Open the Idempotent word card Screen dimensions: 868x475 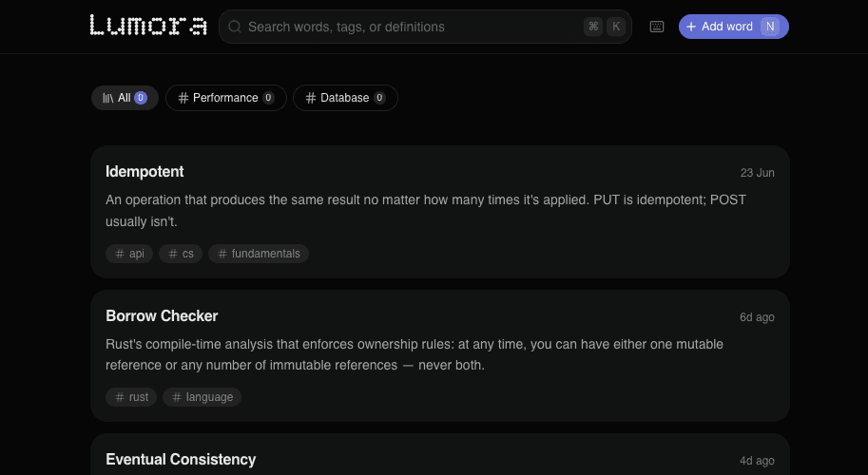point(440,212)
